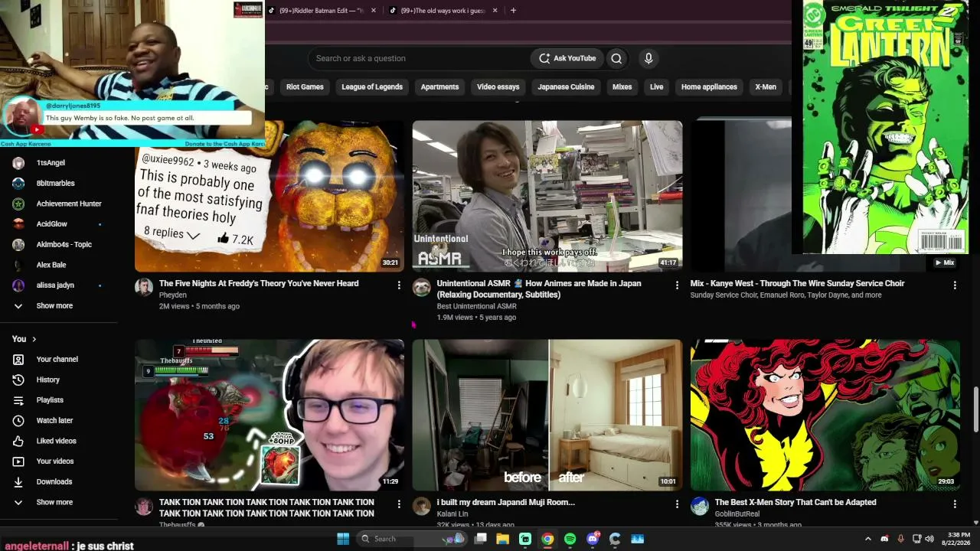Open a new browser tab
Image resolution: width=980 pixels, height=551 pixels.
click(513, 11)
